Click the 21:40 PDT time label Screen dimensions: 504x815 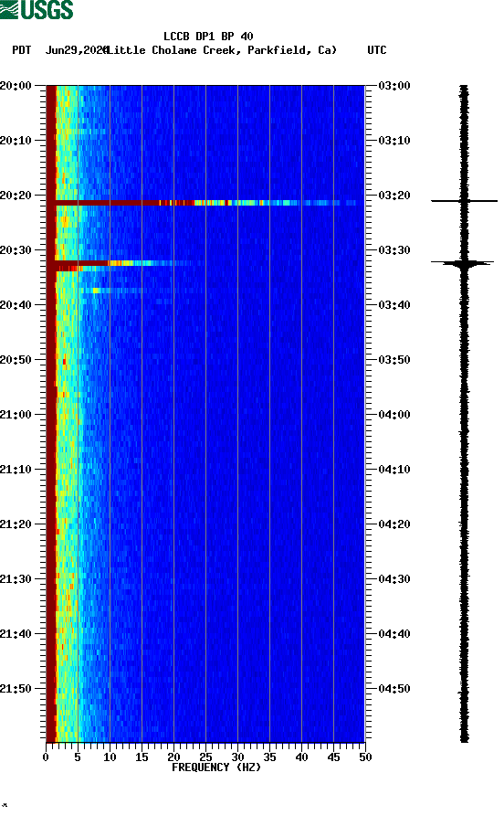pyautogui.click(x=16, y=634)
